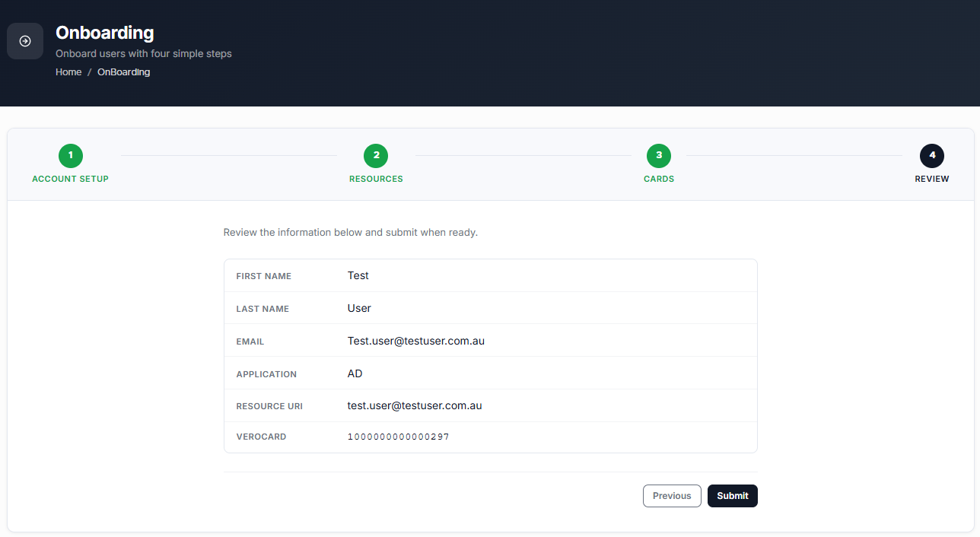Viewport: 980px width, 537px height.
Task: Click the Onboarding page title
Action: (105, 33)
